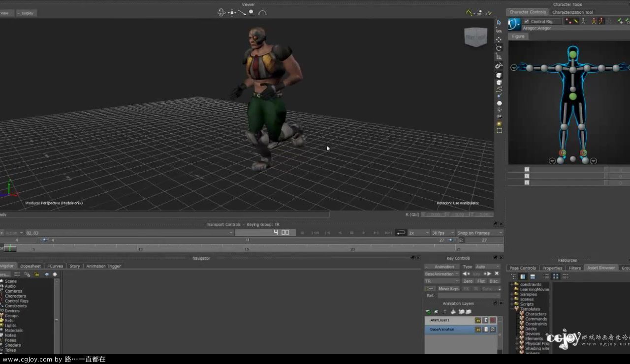Toggle the red mute button on AnimLayer1
Screen dimensions: 630x364
(493, 320)
